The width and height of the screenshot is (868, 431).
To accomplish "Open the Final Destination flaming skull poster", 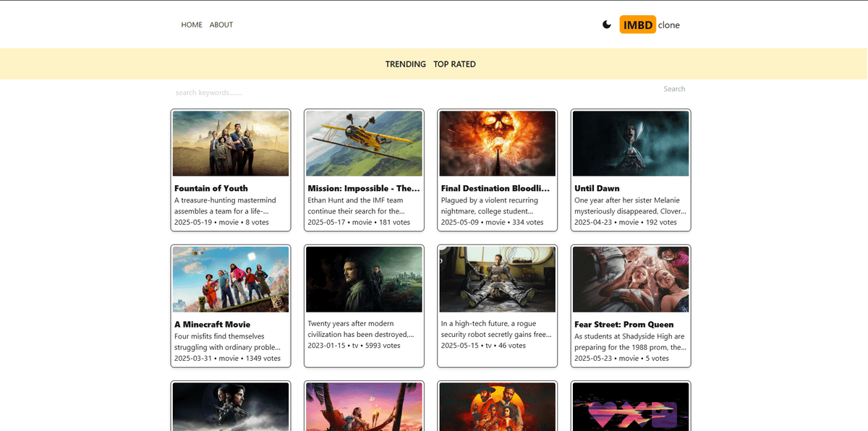I will (498, 143).
